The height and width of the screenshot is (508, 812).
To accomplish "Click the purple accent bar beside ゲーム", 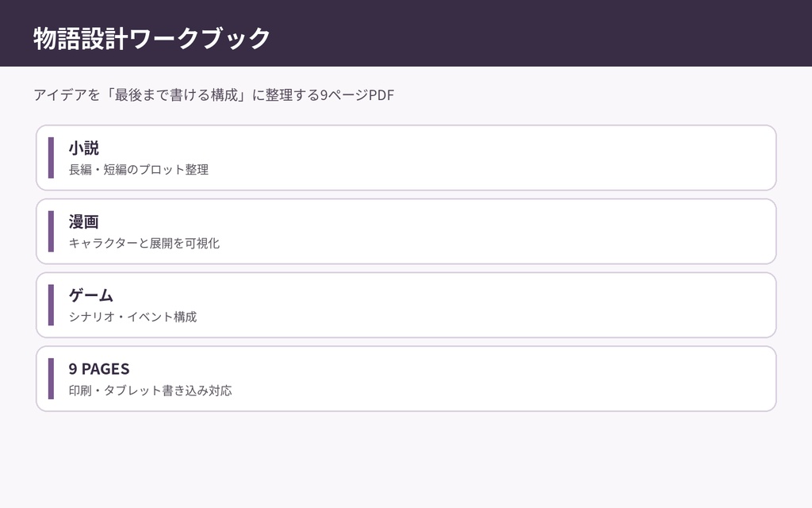I will (51, 305).
